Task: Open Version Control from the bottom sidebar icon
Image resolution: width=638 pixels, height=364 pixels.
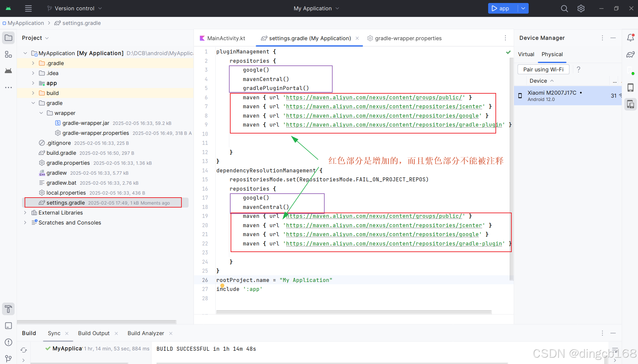Action: (x=8, y=359)
